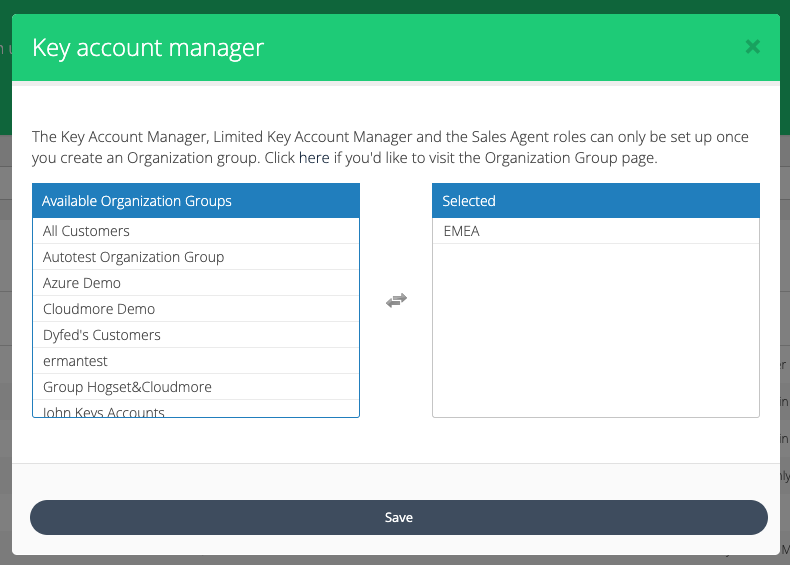Select the ermantest organization group

click(75, 361)
